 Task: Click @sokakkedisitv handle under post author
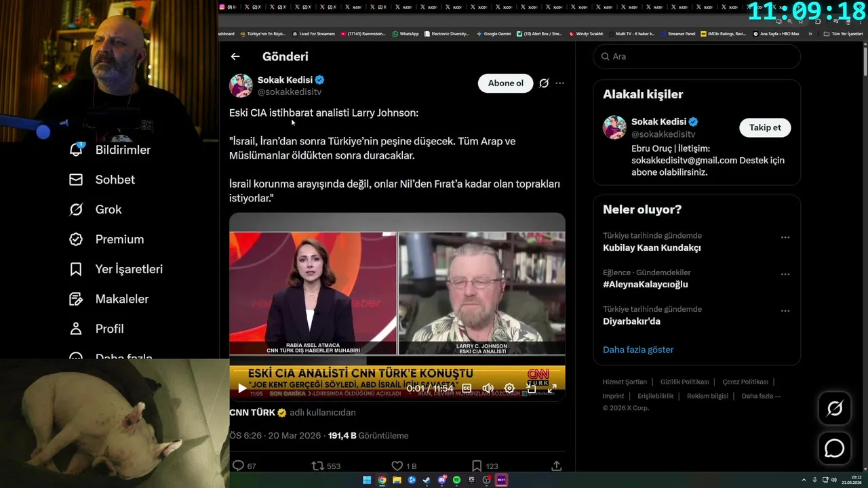point(290,91)
